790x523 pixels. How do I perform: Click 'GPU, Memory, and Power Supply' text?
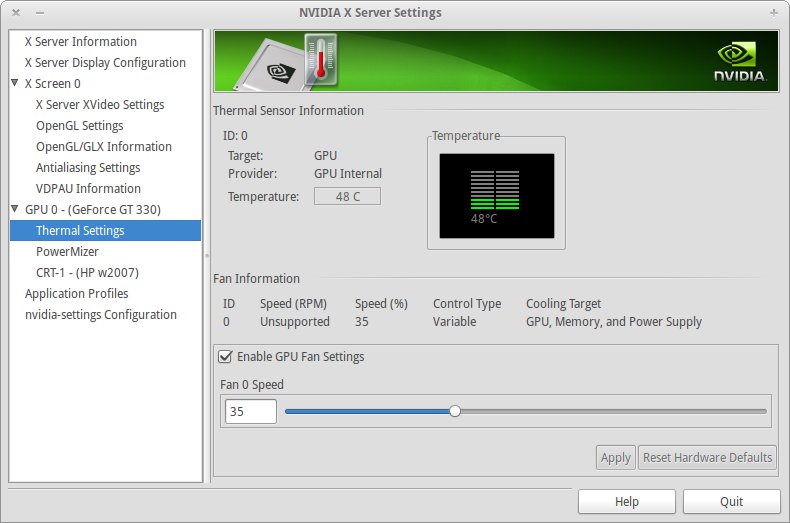[614, 321]
